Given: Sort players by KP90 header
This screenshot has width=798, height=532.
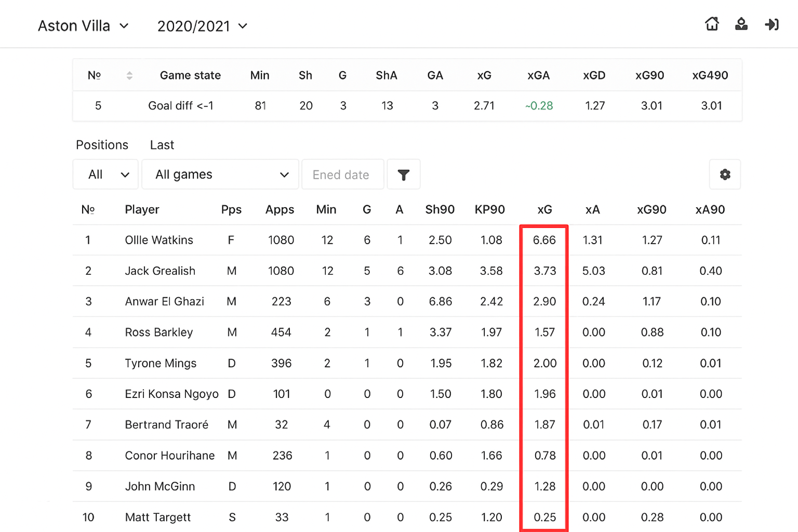Looking at the screenshot, I should (x=489, y=209).
